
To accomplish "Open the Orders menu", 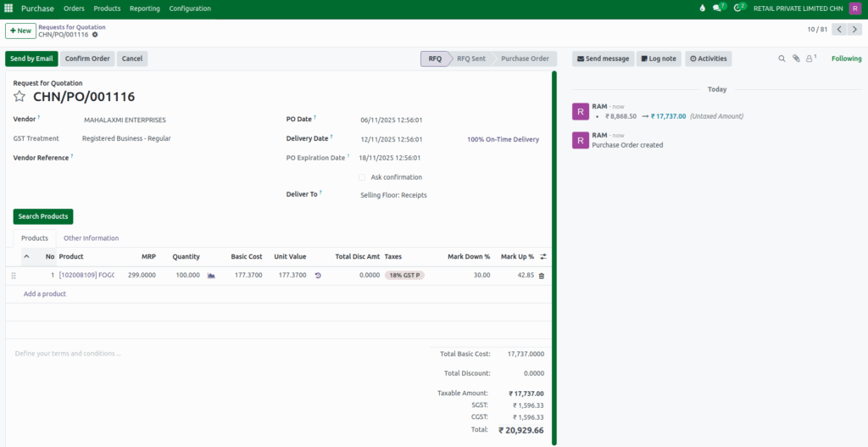I will (75, 8).
